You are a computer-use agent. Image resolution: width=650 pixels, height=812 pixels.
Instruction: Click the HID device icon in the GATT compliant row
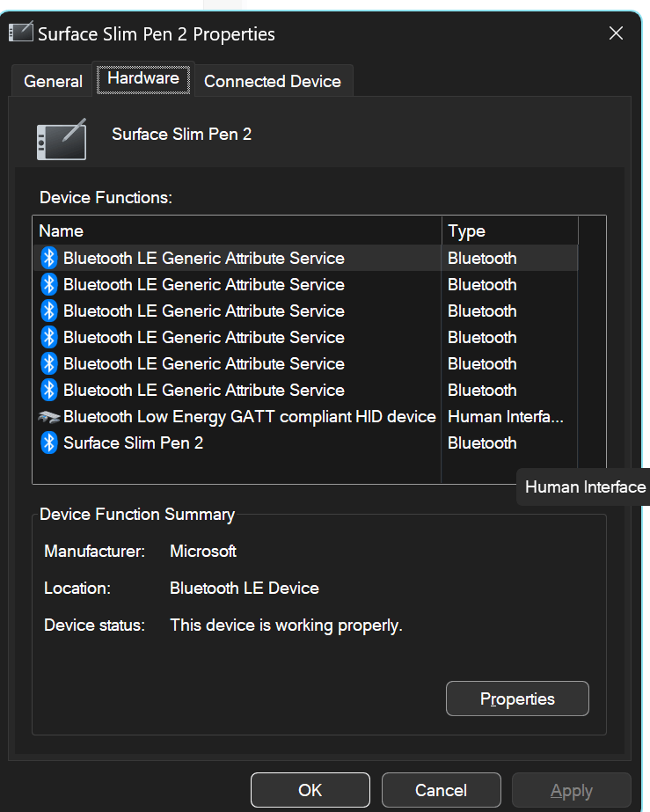pyautogui.click(x=49, y=416)
